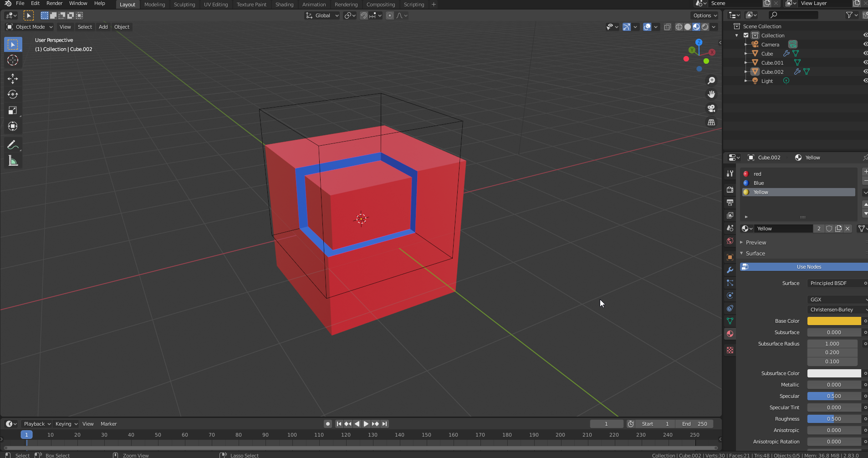This screenshot has width=868, height=458.
Task: Open the Playback dropdown in timeline
Action: point(37,424)
